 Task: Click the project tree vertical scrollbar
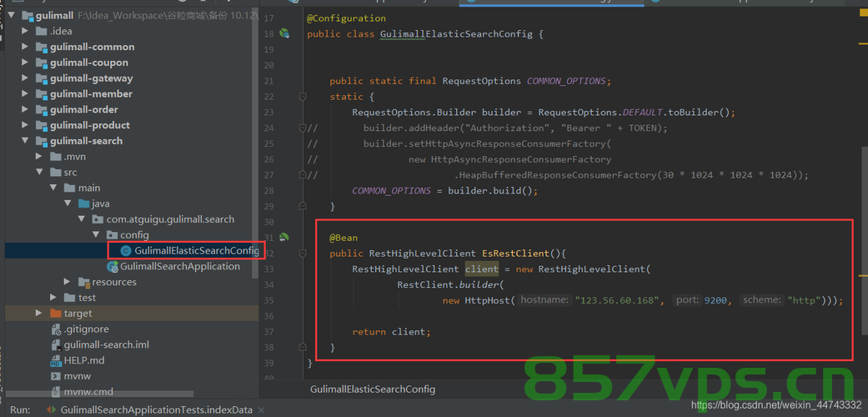click(x=254, y=144)
